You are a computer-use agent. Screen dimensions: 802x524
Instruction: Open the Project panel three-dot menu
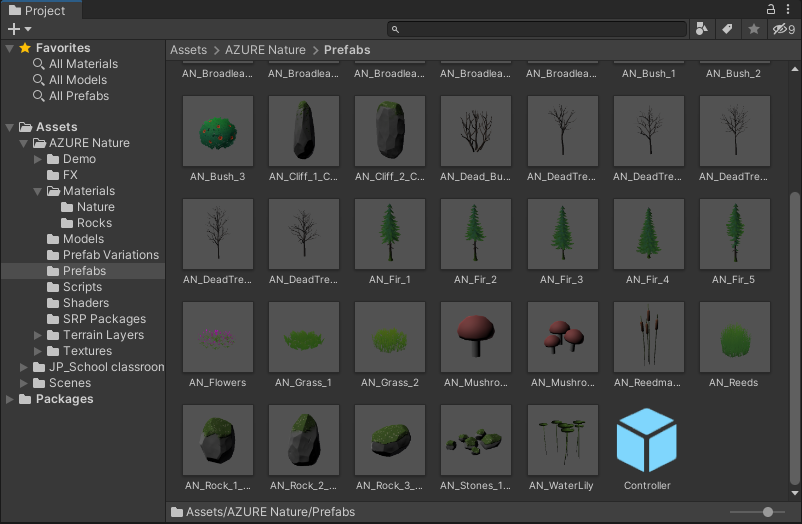pos(788,9)
